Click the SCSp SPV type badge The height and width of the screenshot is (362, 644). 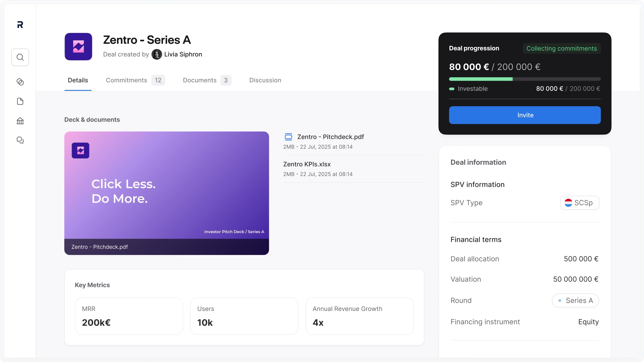point(579,203)
